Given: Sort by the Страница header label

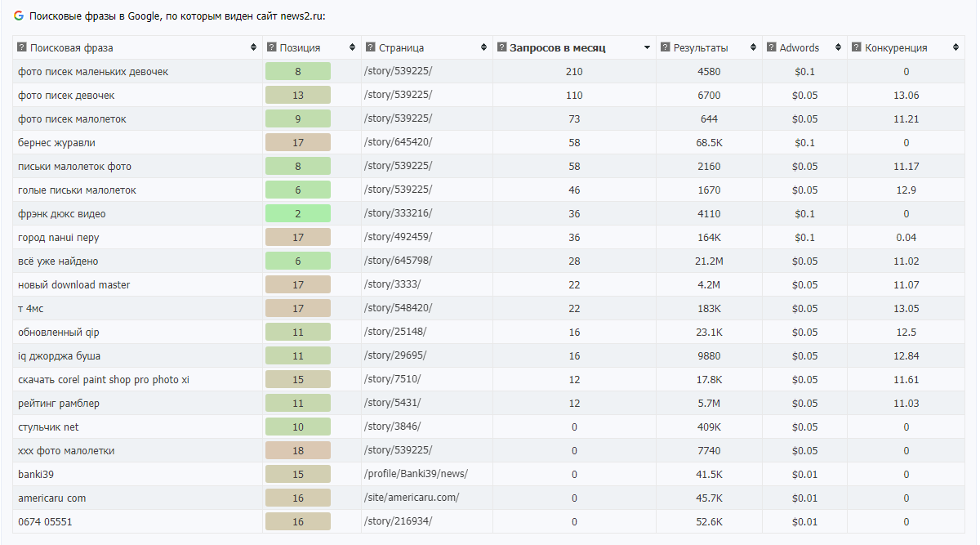Looking at the screenshot, I should (402, 48).
